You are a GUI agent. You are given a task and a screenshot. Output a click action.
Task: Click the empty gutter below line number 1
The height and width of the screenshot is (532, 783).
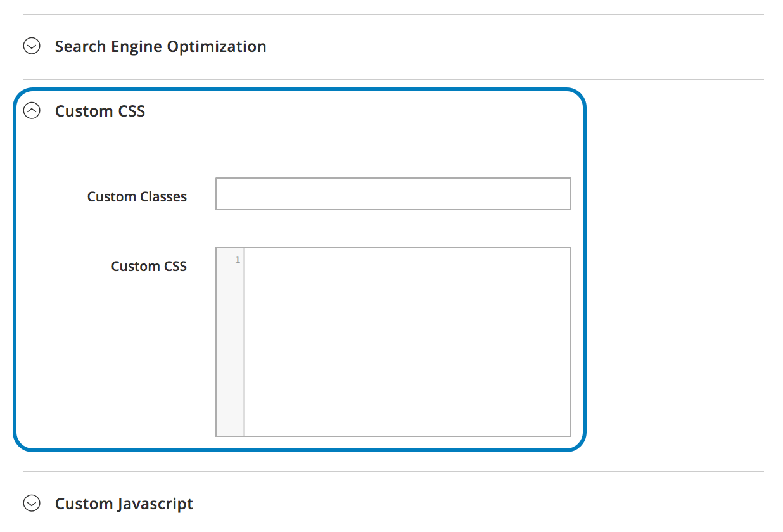point(230,348)
